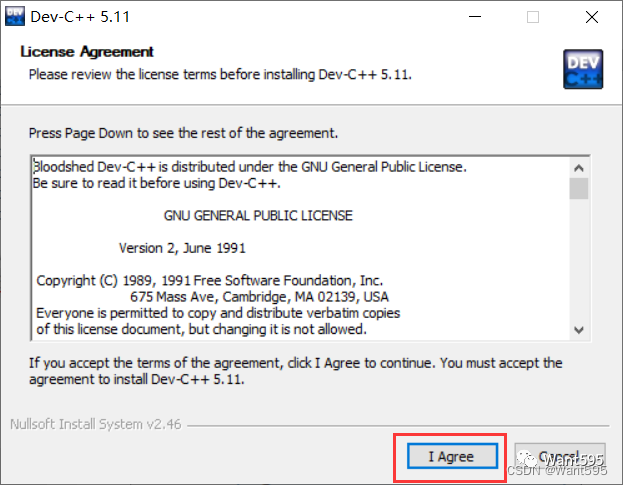The height and width of the screenshot is (485, 623).
Task: Click the Bloodshed Dev-C++ first license line
Action: click(x=250, y=167)
